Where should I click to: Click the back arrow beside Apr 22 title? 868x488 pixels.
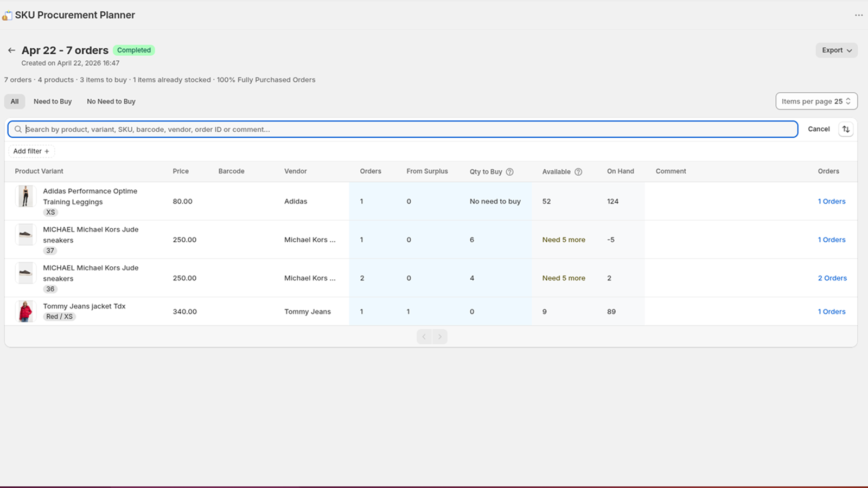click(x=11, y=50)
